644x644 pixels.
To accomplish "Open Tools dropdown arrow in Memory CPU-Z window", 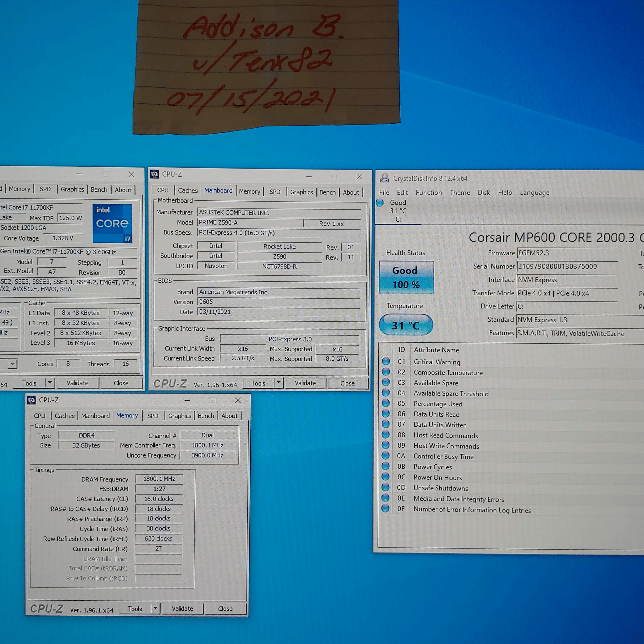I will [155, 608].
